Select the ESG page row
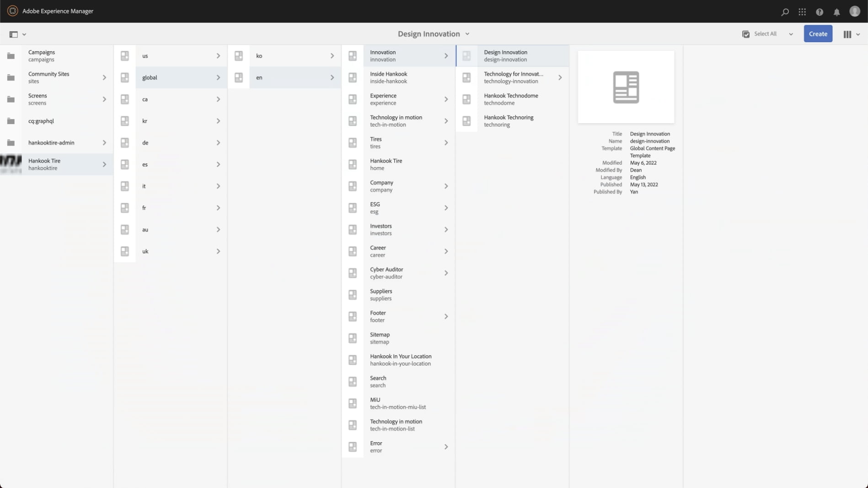868x488 pixels. tap(398, 208)
